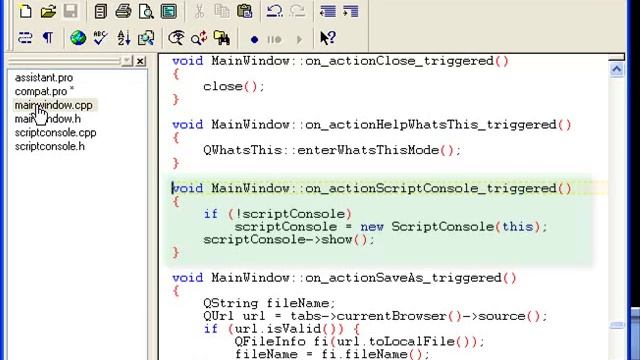Screen dimensions: 640x360
Task: Click the globe icon in toolbar
Action: 78,38
